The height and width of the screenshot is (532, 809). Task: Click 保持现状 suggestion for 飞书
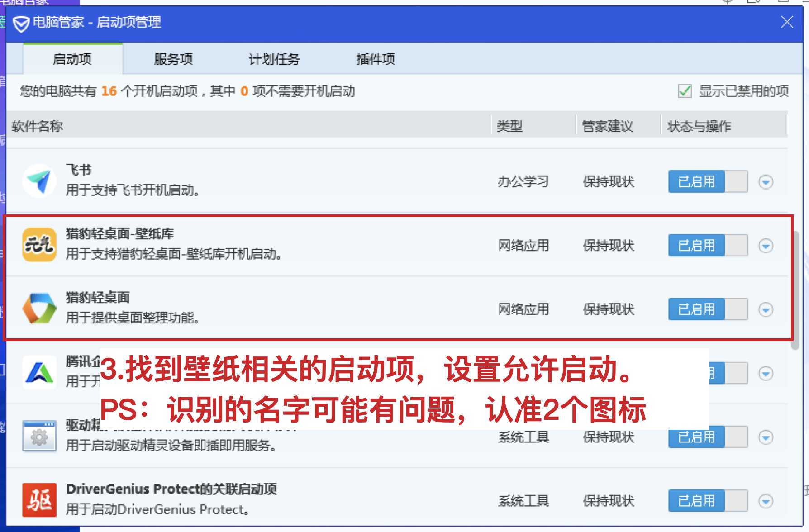[x=609, y=181]
